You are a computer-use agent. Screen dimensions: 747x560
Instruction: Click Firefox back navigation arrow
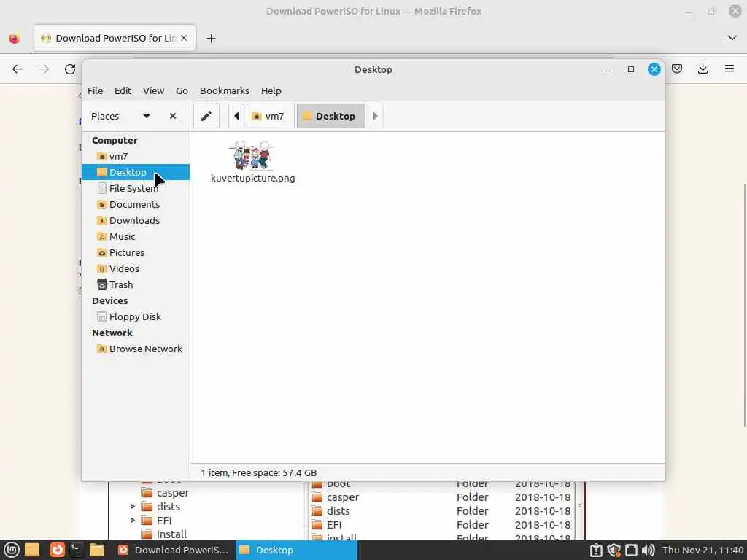coord(18,69)
